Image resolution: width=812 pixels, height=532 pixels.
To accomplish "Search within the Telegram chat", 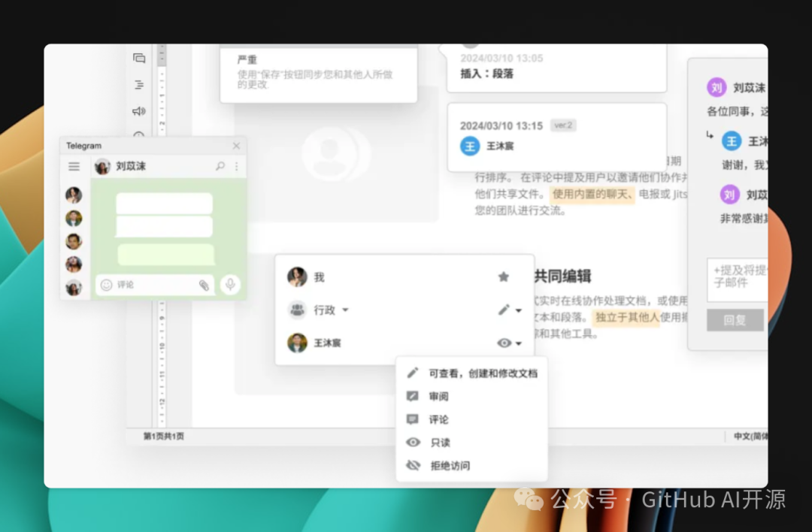I will [220, 166].
